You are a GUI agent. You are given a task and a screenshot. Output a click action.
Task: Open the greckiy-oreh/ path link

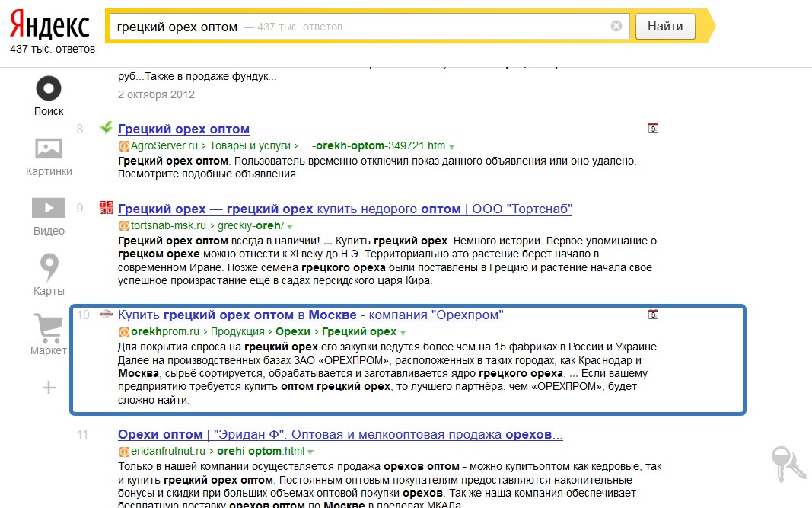coord(250,225)
